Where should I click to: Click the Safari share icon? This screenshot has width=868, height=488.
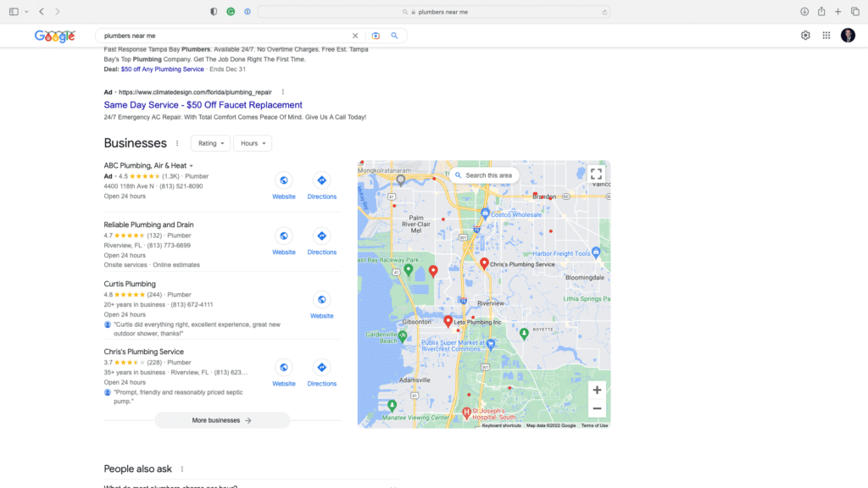821,12
